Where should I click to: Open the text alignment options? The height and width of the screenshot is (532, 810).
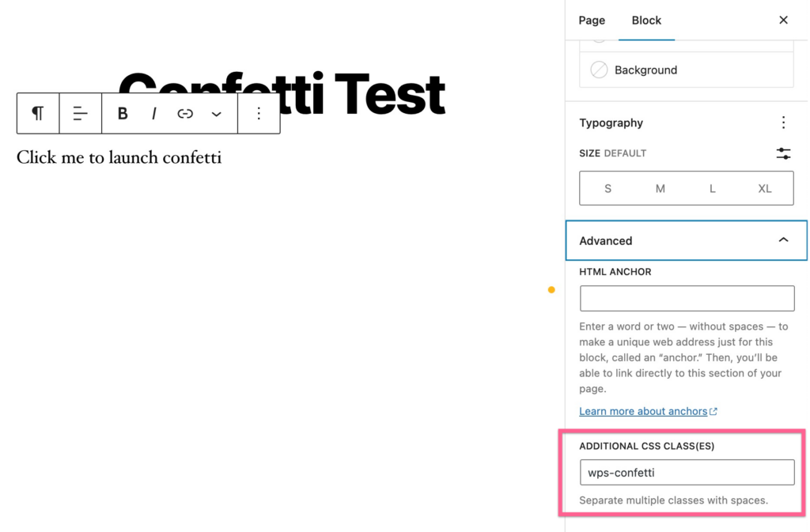tap(80, 114)
